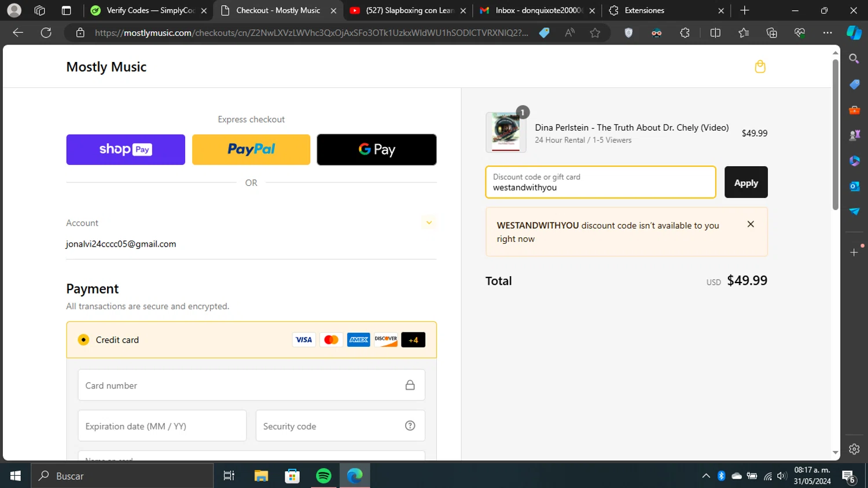
Task: Show 4 more accepted card types
Action: pyautogui.click(x=413, y=340)
